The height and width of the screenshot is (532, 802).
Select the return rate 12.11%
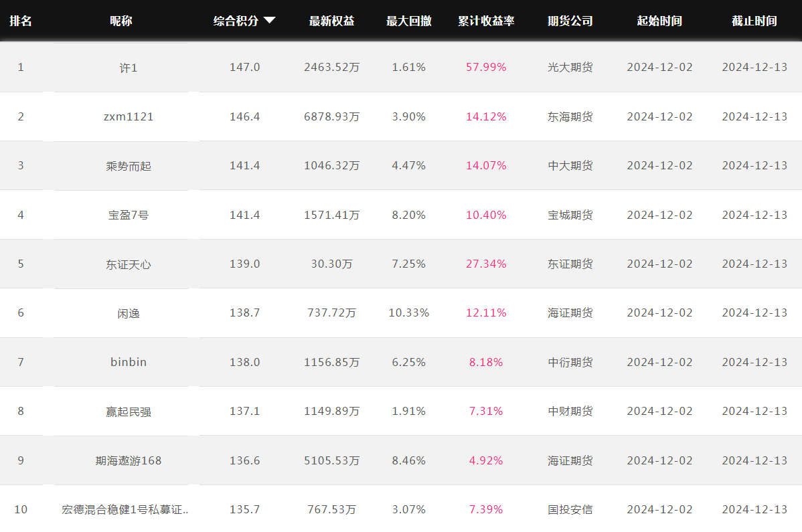(x=486, y=313)
